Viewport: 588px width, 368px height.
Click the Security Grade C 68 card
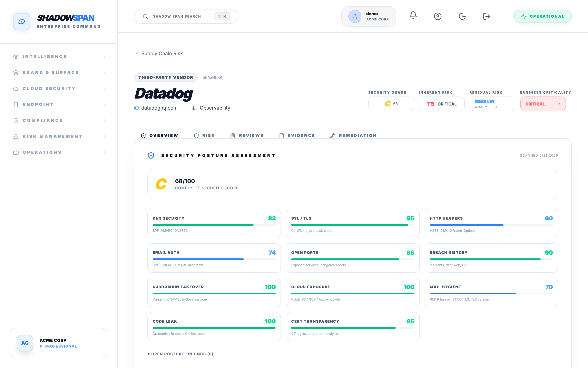391,104
